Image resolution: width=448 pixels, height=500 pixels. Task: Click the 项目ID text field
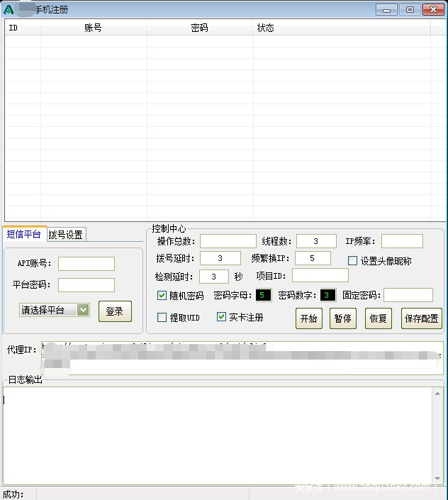coord(320,275)
